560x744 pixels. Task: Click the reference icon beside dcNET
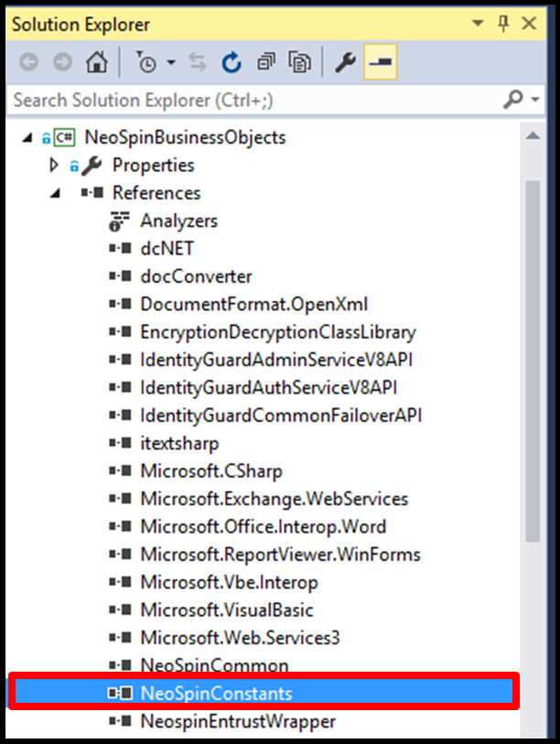coord(120,248)
